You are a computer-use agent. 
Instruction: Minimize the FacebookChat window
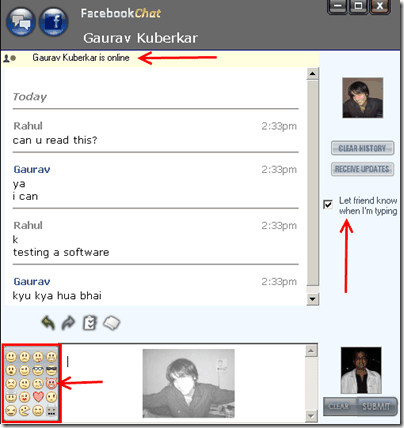[x=338, y=6]
